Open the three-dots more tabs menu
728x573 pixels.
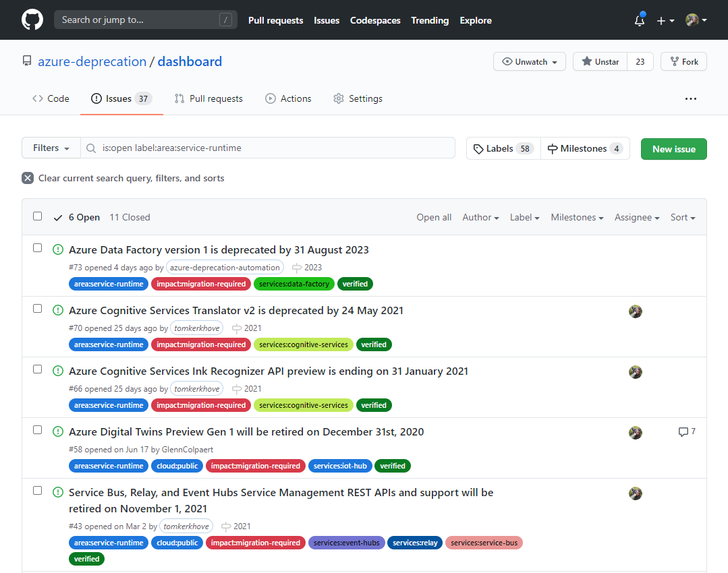pyautogui.click(x=690, y=99)
